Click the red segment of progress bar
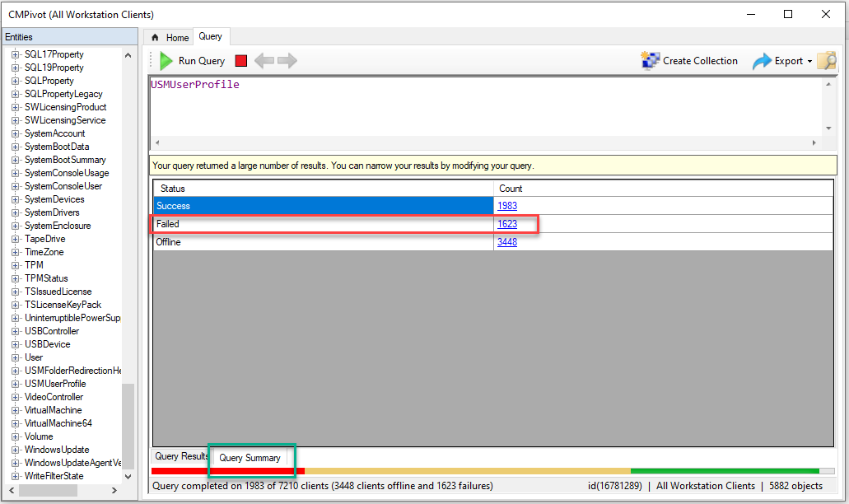This screenshot has height=504, width=849. tap(228, 471)
